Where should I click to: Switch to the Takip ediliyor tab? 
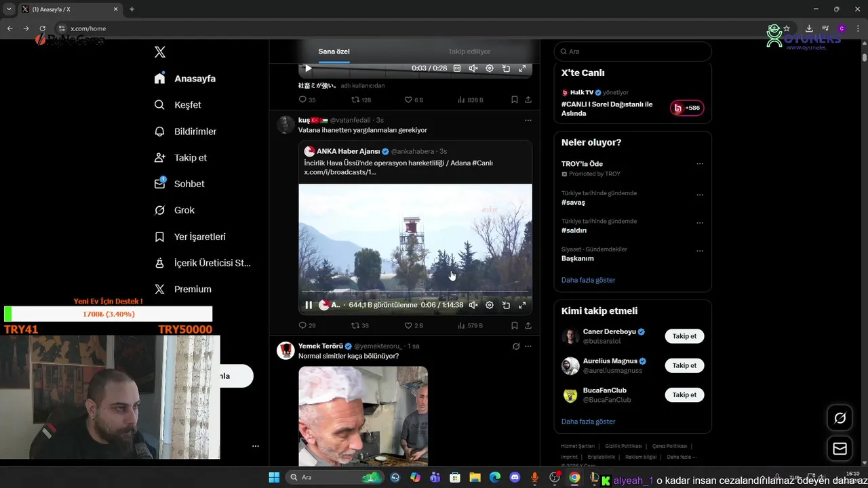pyautogui.click(x=469, y=52)
